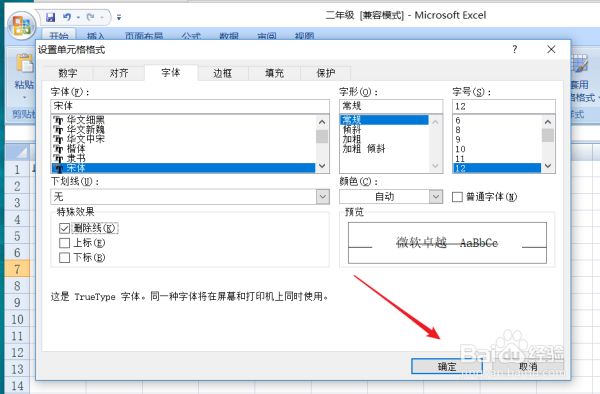Viewport: 600px width, 394px height.
Task: Expand the 颜色 color dropdown
Action: pos(435,197)
